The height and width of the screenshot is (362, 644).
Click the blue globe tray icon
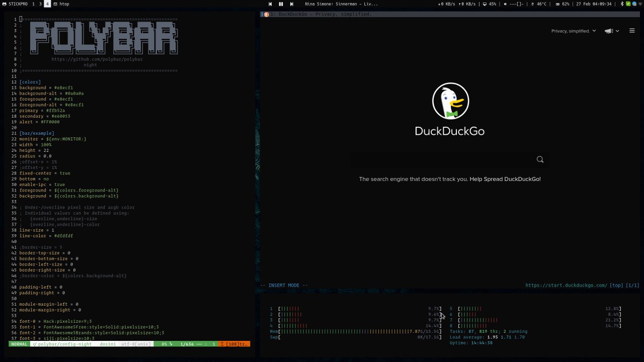(x=634, y=4)
